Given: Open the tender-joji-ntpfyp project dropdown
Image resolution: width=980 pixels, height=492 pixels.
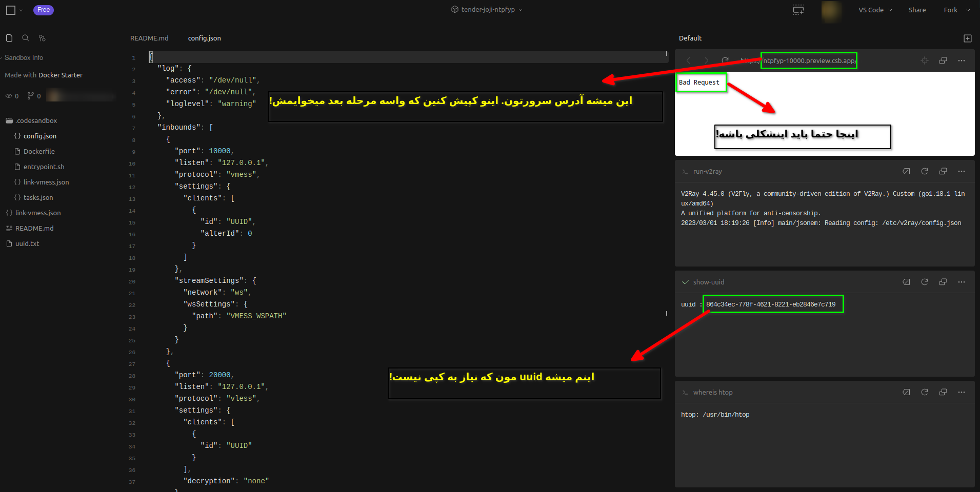Looking at the screenshot, I should click(x=487, y=10).
